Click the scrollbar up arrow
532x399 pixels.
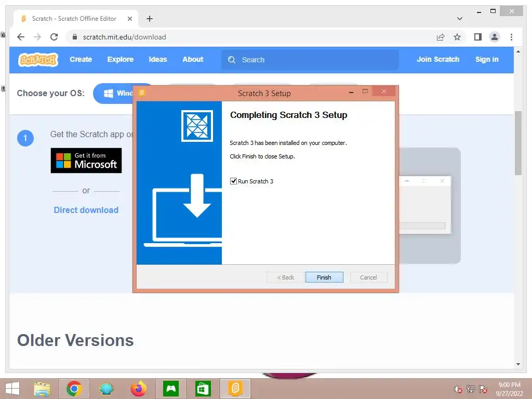tap(518, 51)
